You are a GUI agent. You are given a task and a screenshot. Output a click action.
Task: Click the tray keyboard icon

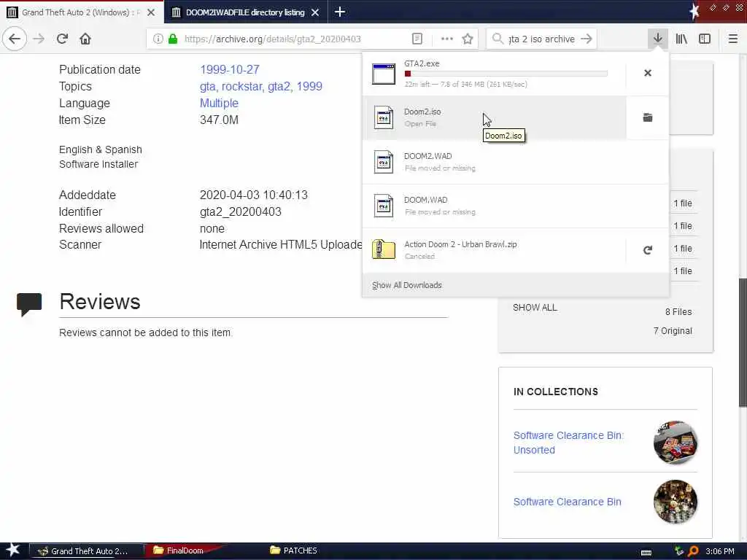tap(646, 553)
